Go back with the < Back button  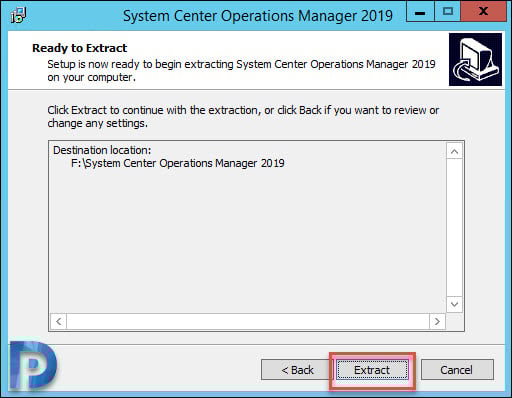click(x=297, y=370)
